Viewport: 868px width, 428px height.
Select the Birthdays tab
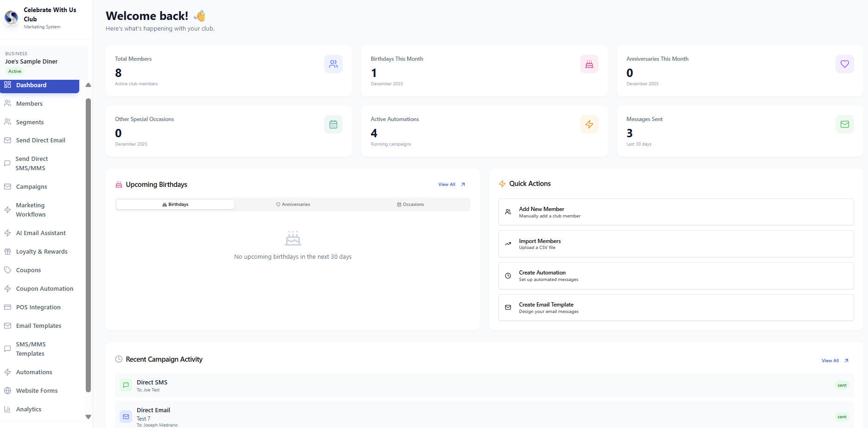tap(175, 204)
